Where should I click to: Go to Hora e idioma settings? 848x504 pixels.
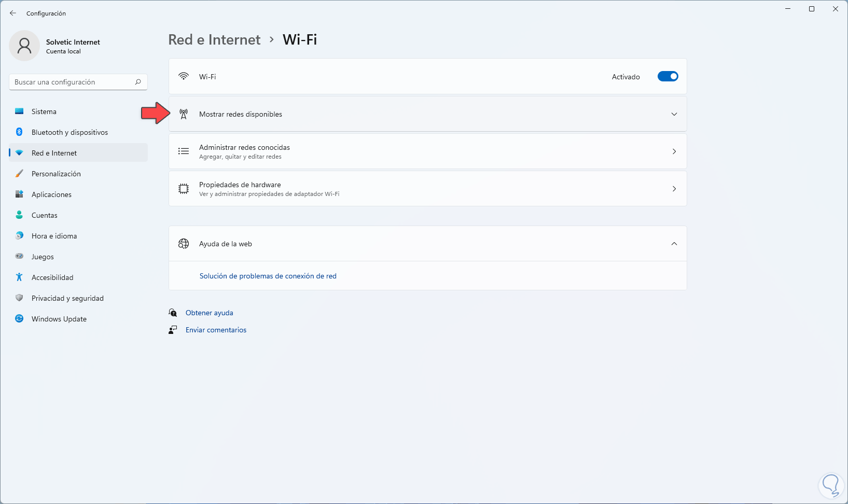[x=54, y=236]
